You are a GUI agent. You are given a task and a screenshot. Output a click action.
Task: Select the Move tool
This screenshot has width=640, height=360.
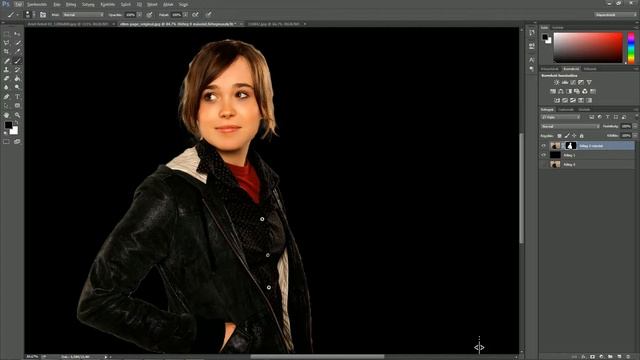click(17, 34)
